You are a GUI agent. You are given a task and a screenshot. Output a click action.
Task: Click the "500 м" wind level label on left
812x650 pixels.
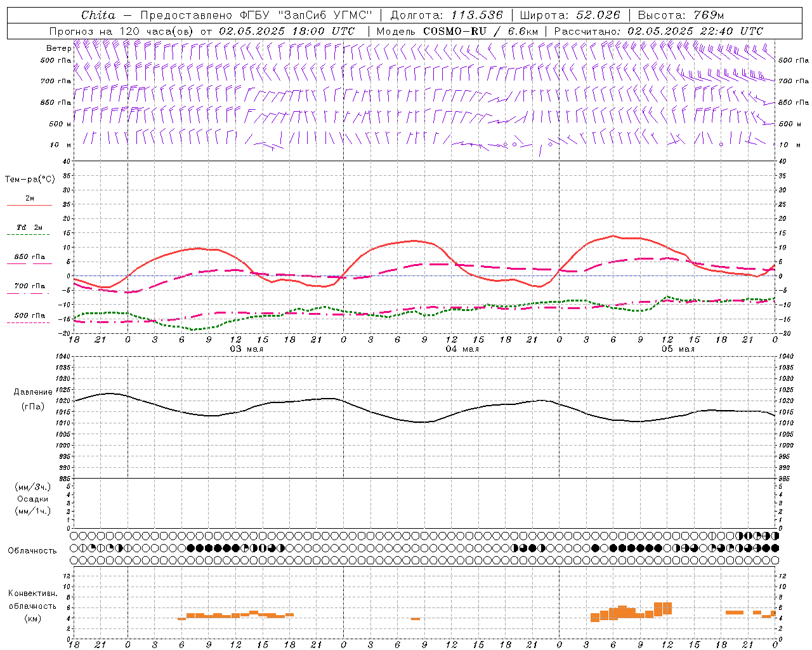pos(60,124)
